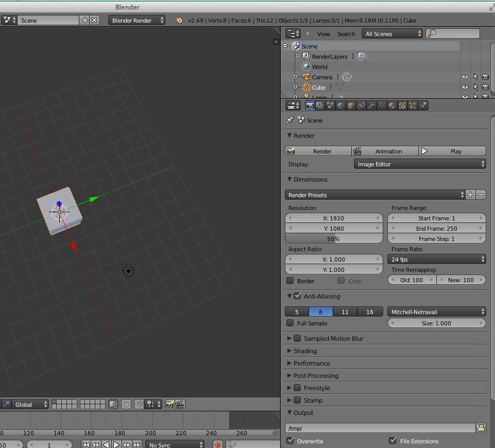Open the No Sync playback dropdown
Image resolution: width=495 pixels, height=448 pixels.
175,444
